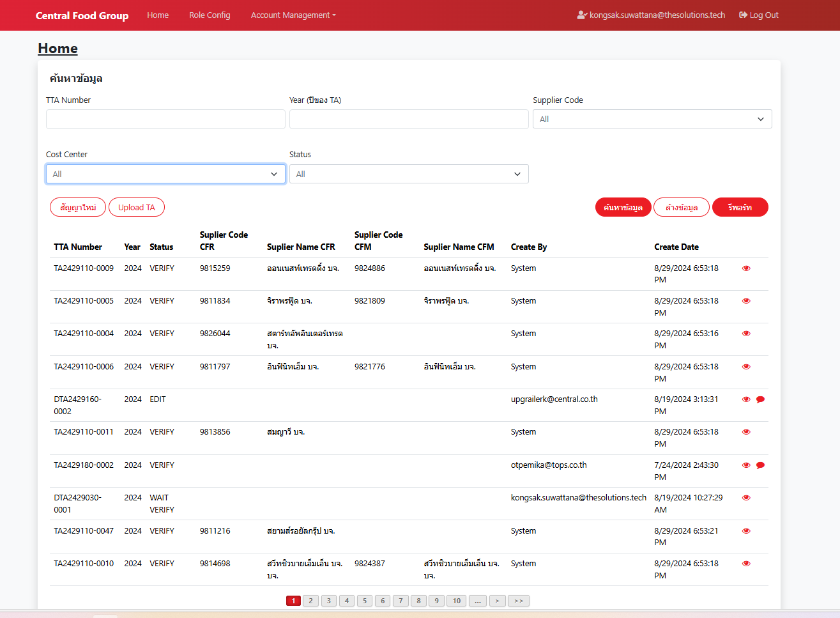Open the Cost Center dropdown
Viewport: 840px width, 618px height.
click(x=165, y=174)
